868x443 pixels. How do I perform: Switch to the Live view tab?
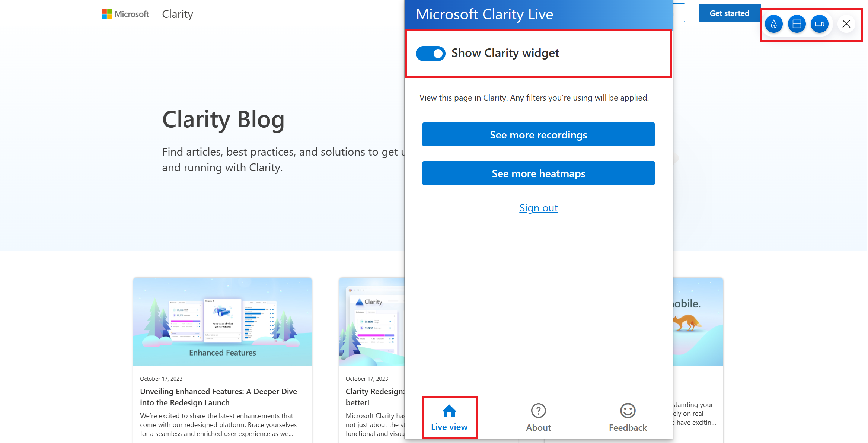click(449, 418)
